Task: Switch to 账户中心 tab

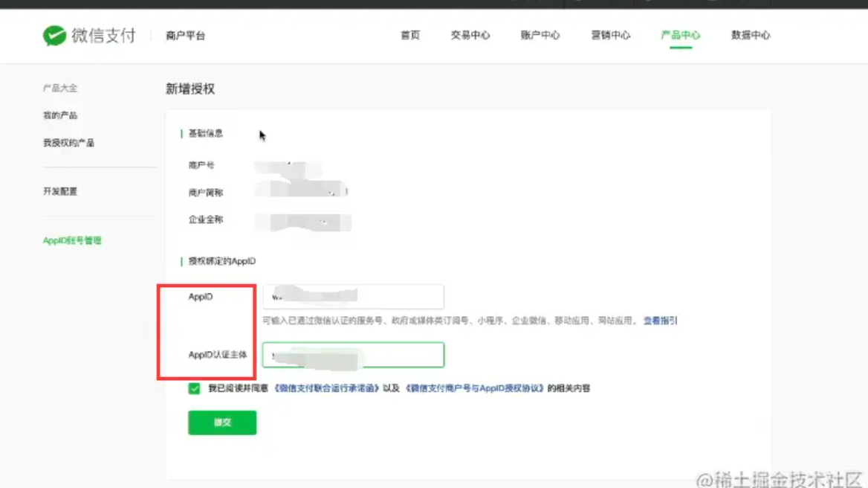Action: [540, 35]
